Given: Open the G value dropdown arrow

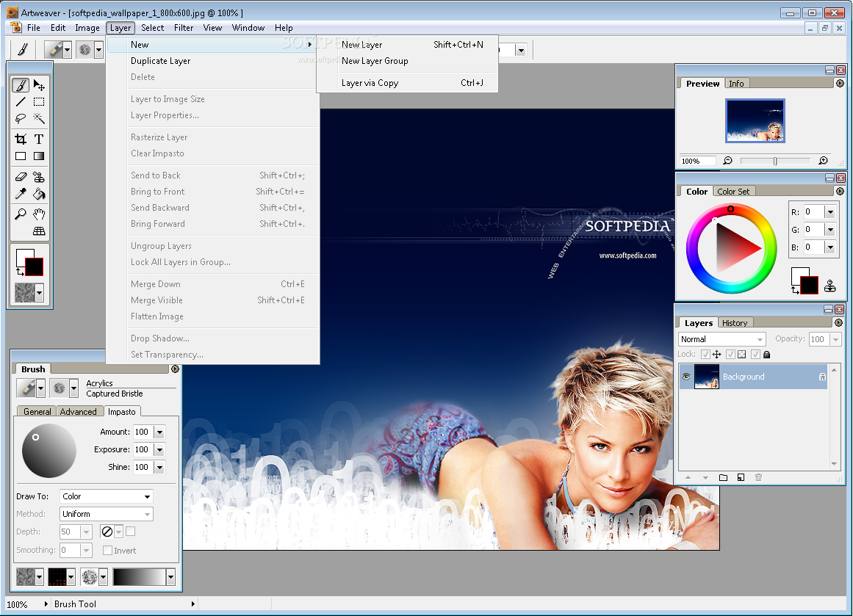Looking at the screenshot, I should click(830, 229).
